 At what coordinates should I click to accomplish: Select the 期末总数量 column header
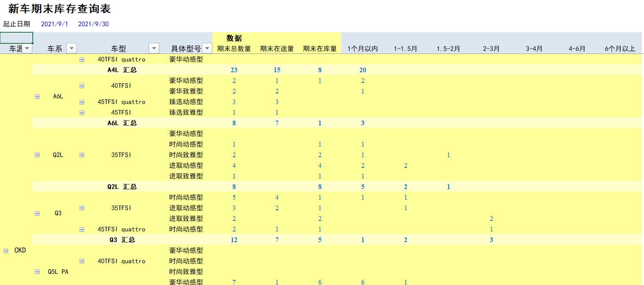coord(234,48)
